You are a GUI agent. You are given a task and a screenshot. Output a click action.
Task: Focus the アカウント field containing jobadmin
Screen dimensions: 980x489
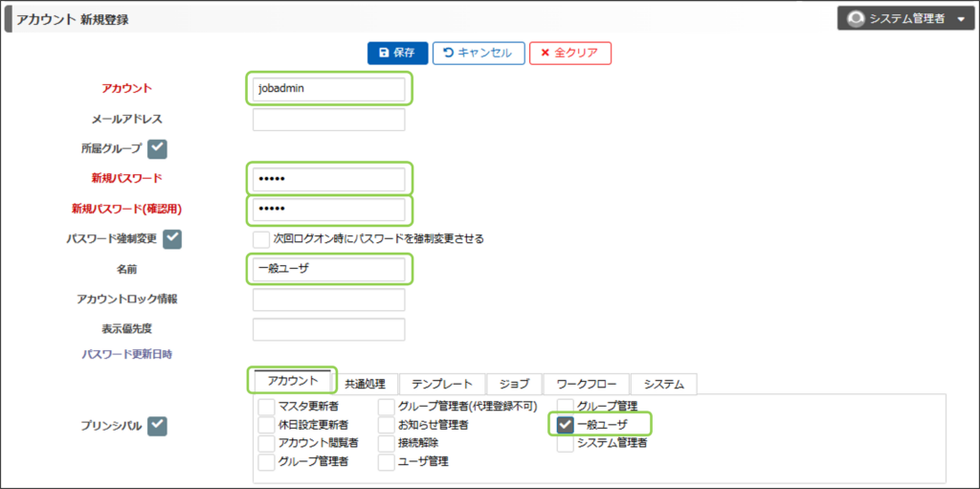click(x=328, y=88)
